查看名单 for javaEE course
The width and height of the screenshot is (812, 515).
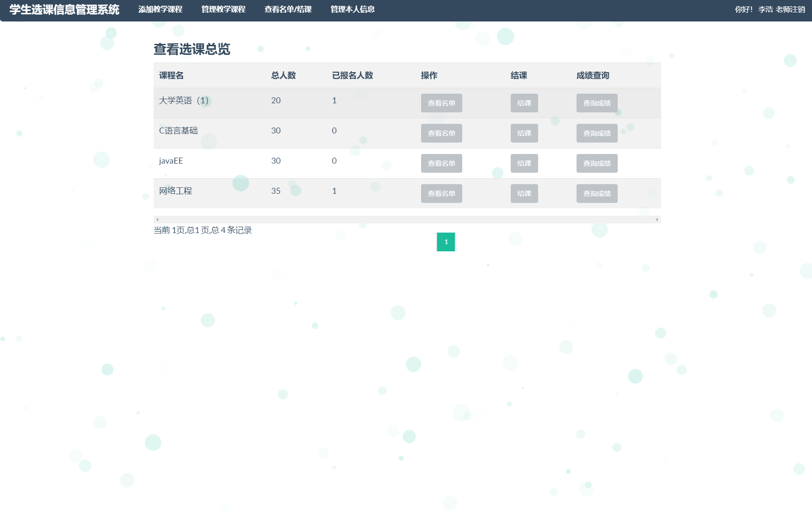click(x=441, y=163)
